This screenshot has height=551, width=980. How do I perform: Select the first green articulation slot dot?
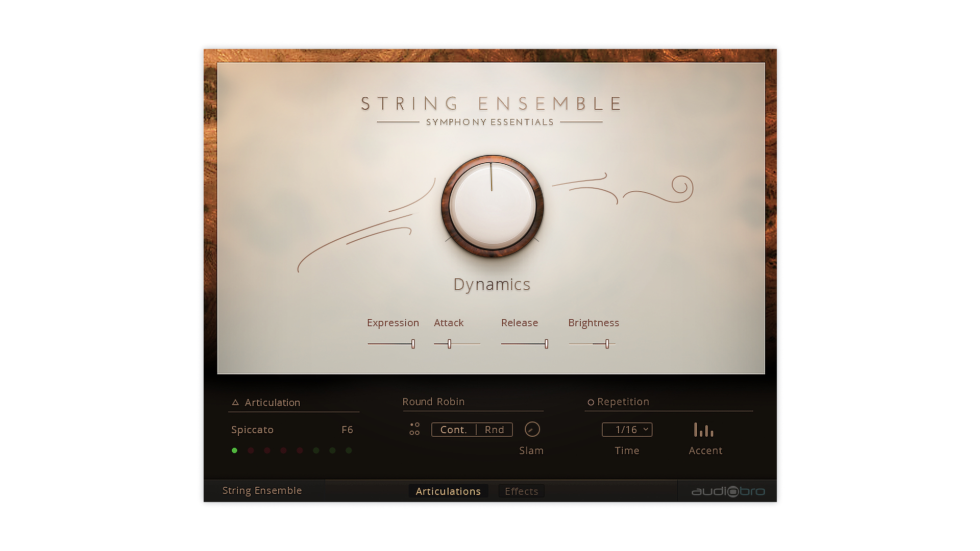[235, 450]
